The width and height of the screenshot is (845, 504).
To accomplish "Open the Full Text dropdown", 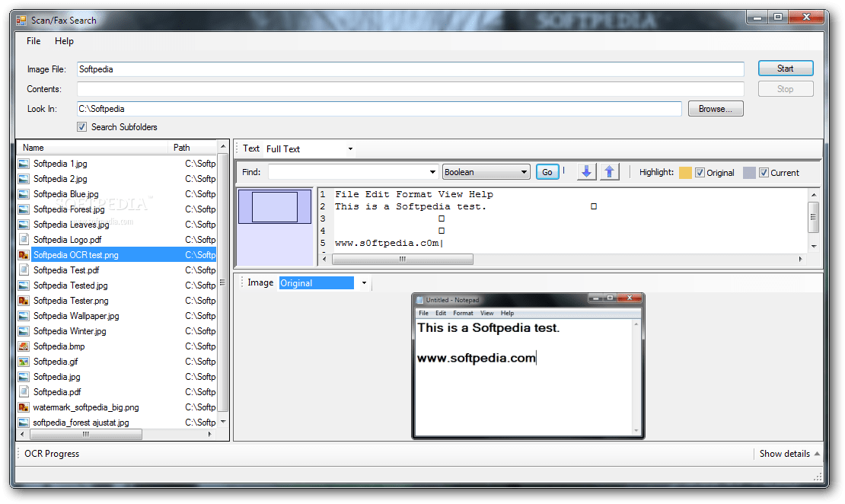I will (350, 148).
